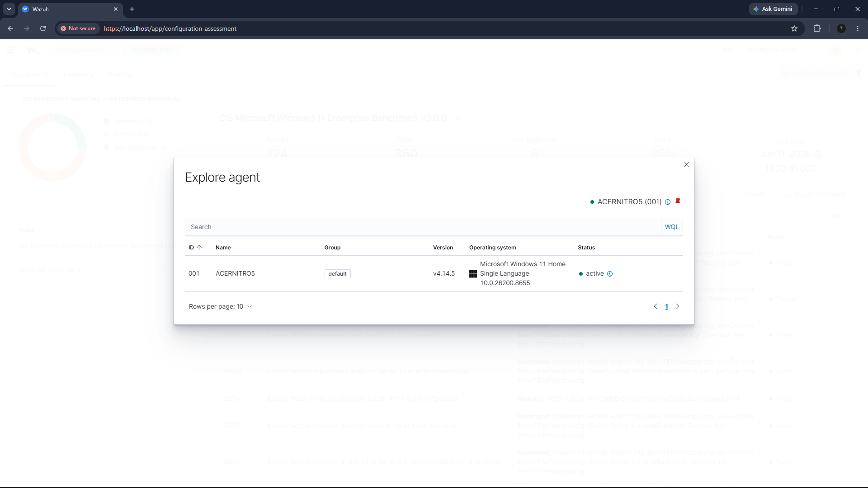Unpin agent with the red pin icon
868x488 pixels.
click(x=678, y=202)
